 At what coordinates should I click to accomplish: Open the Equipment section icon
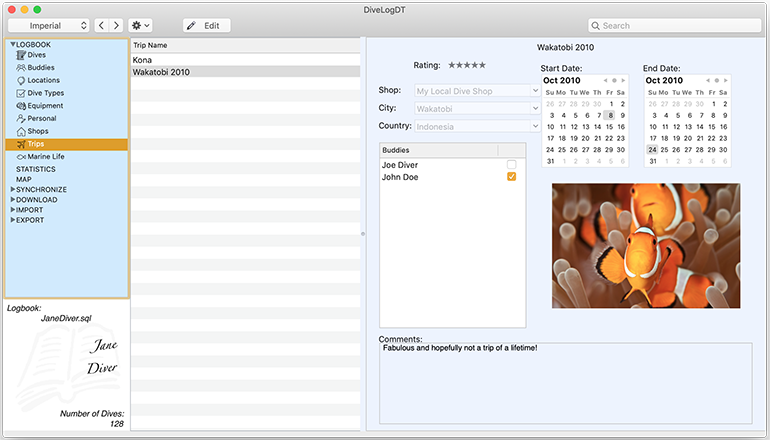tap(21, 106)
